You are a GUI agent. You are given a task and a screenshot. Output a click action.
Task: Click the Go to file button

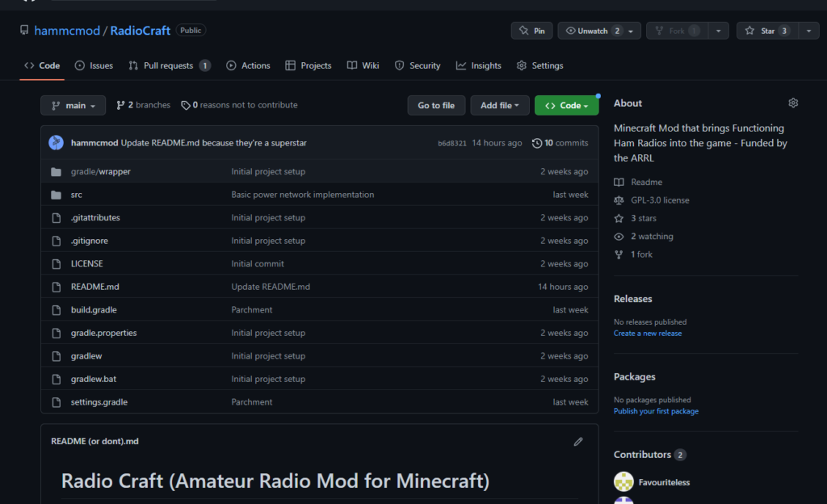436,106
